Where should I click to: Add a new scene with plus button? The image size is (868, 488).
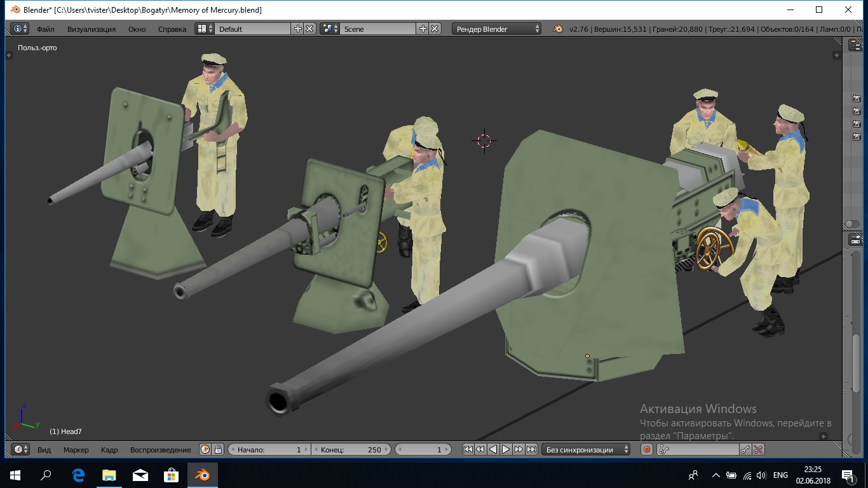point(423,29)
